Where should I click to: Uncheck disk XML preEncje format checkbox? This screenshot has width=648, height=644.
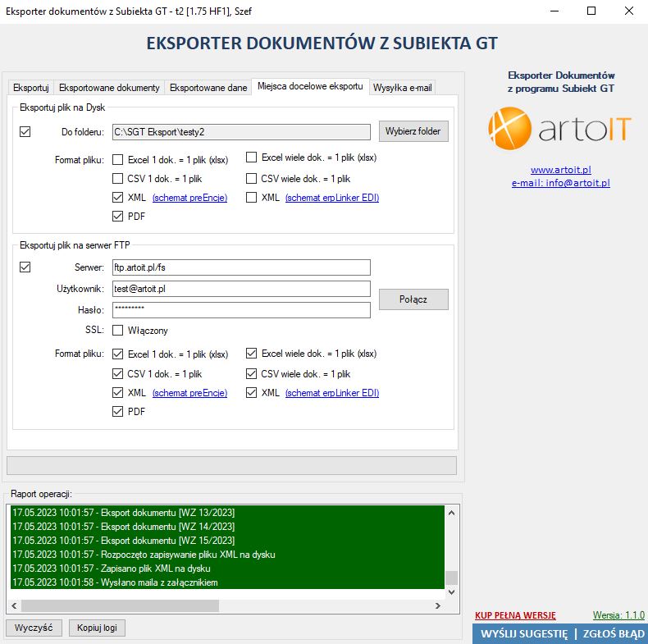point(118,197)
